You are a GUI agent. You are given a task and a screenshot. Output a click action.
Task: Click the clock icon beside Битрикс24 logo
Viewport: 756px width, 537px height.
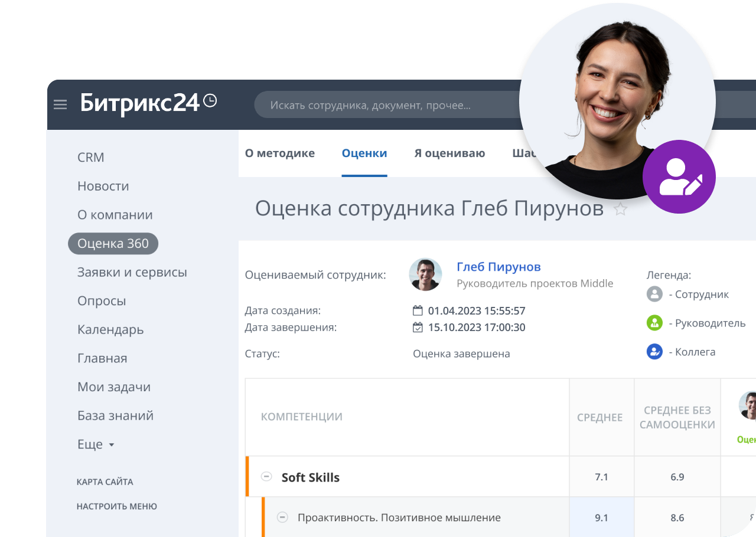(210, 101)
